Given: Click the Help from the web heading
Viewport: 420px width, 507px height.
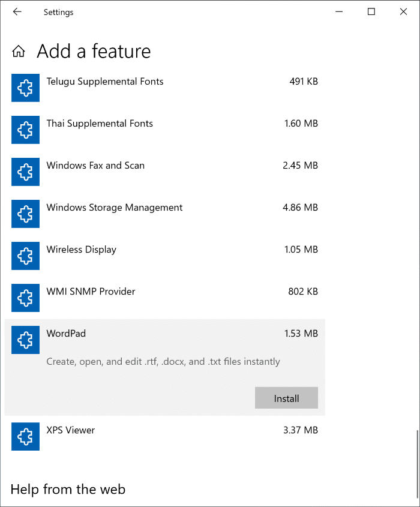Looking at the screenshot, I should (x=68, y=489).
